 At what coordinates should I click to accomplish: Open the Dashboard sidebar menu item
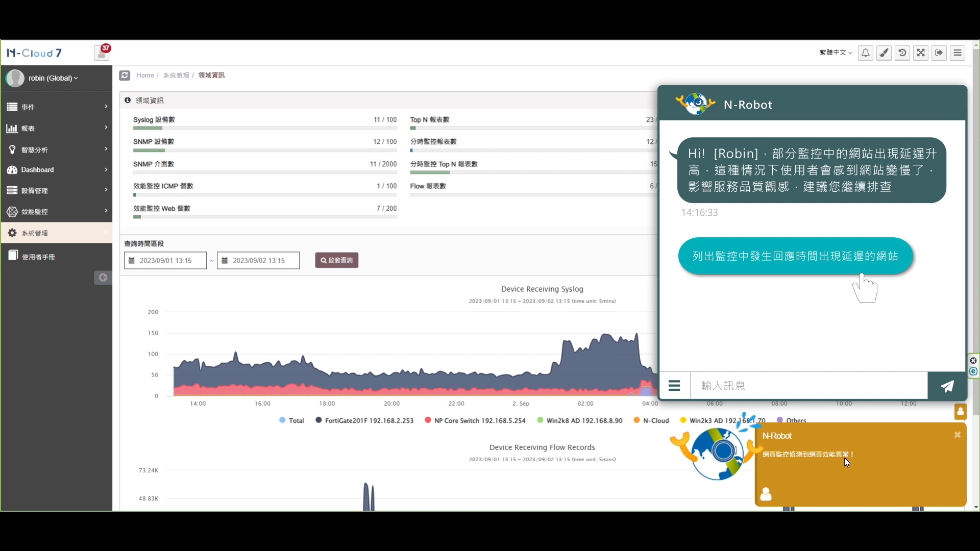pyautogui.click(x=56, y=170)
